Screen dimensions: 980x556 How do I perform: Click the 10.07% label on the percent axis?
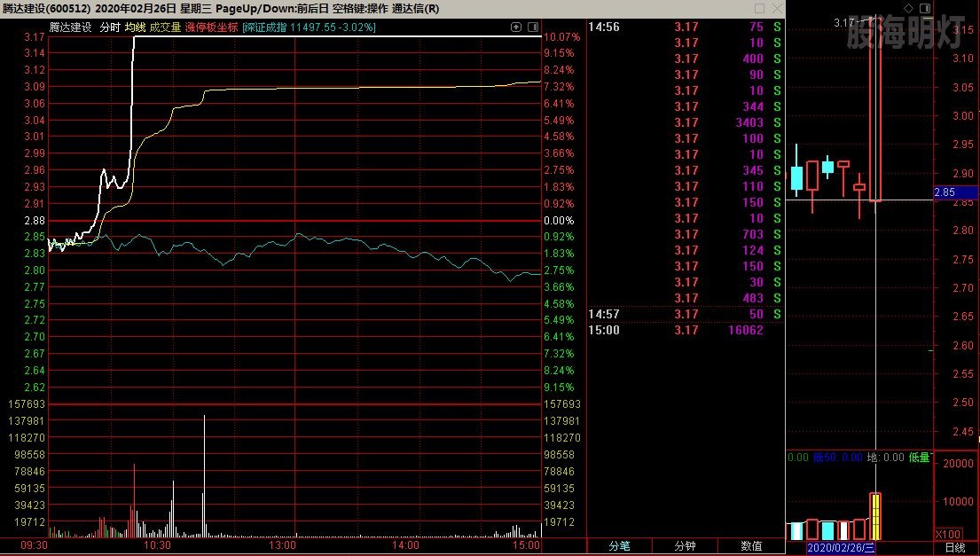coord(562,37)
